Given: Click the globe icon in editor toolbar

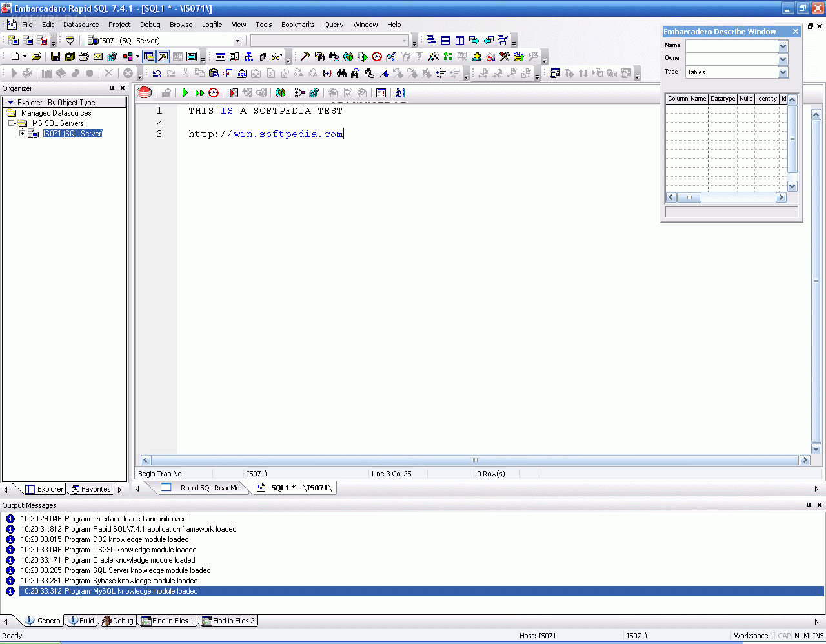Looking at the screenshot, I should (x=281, y=93).
